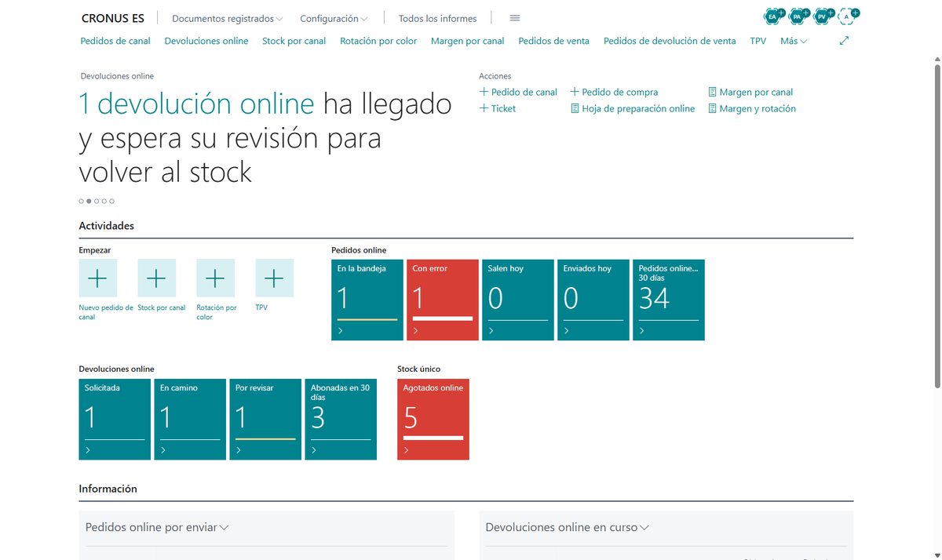Image resolution: width=942 pixels, height=560 pixels.
Task: Open the PA user avatar badge
Action: (798, 16)
